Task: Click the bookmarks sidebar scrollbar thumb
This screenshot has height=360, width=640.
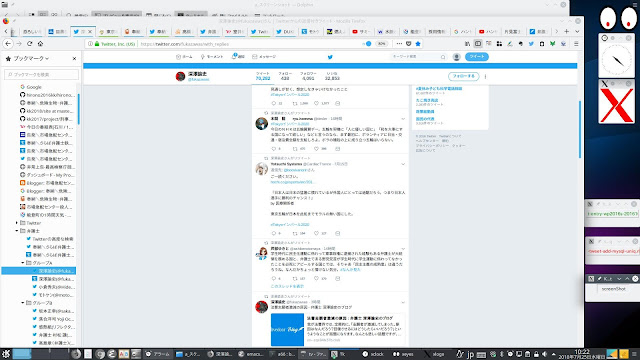Action: [x=78, y=109]
